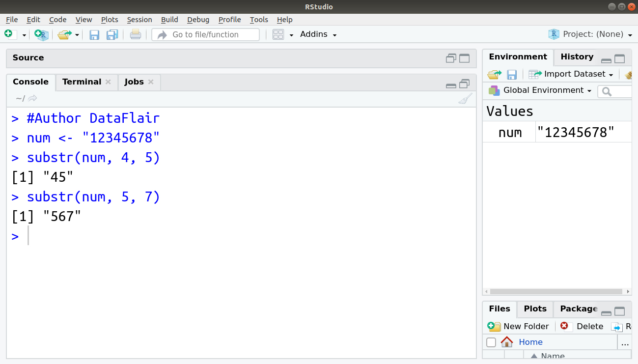Click the Open Existing File folder icon
Screen dimensions: 638x364
64,34
